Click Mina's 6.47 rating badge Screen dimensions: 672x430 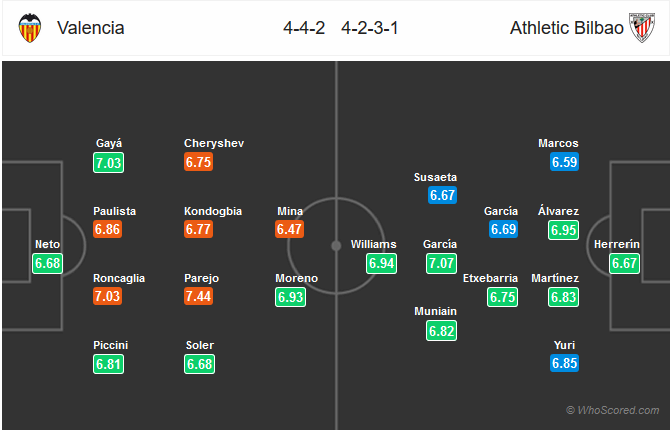coord(290,229)
